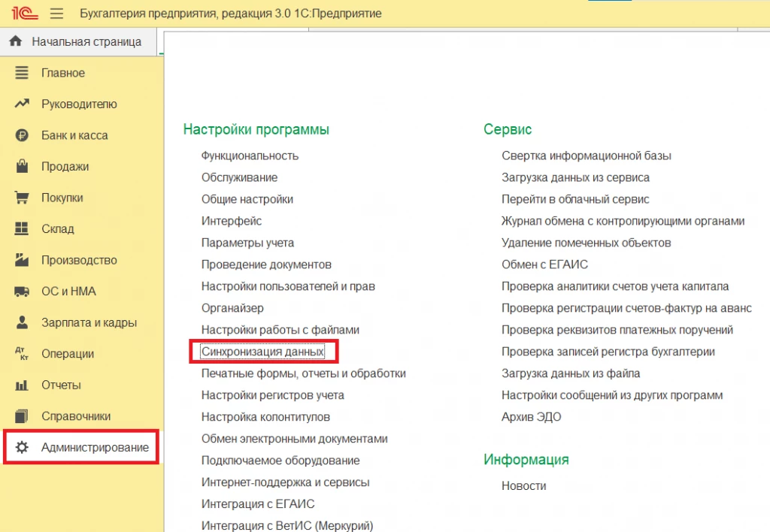
Task: Open Свертка информационной базы
Action: point(587,156)
